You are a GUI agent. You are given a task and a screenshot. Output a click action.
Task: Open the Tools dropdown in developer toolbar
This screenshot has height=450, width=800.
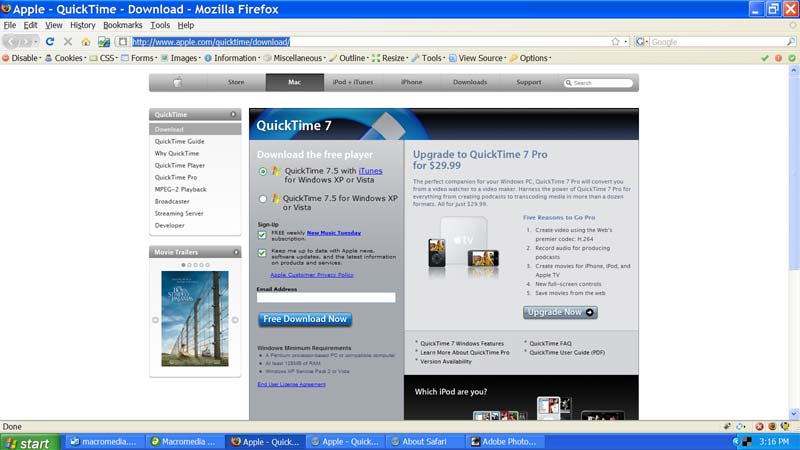pos(429,58)
